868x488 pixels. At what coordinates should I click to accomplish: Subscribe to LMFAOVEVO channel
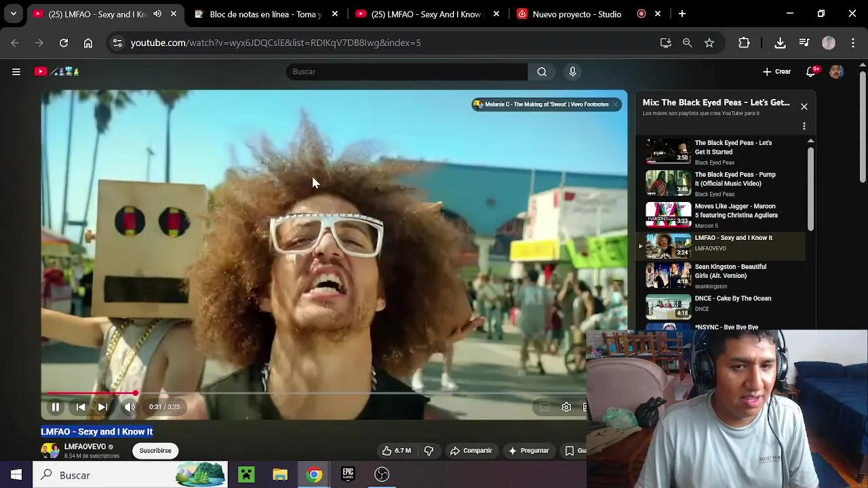(x=155, y=451)
